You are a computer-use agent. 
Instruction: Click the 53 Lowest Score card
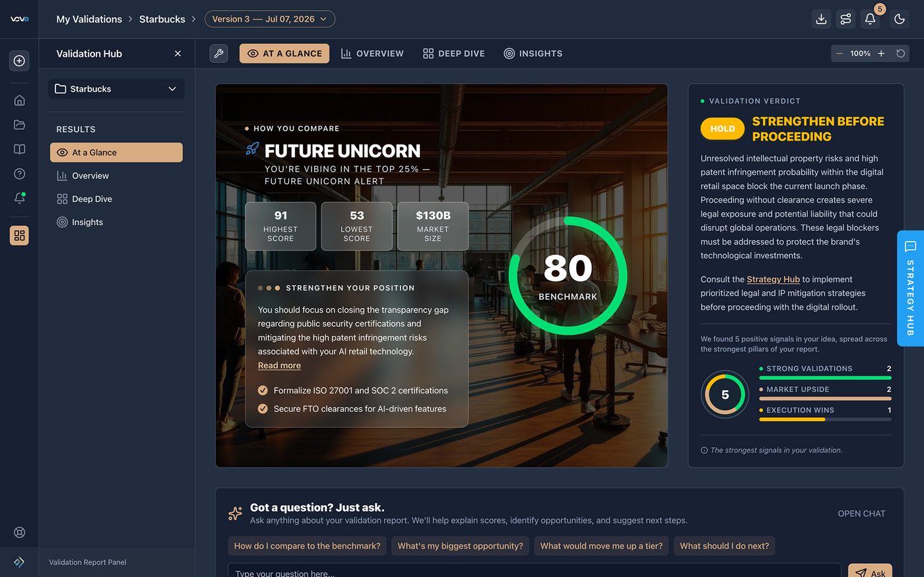[357, 226]
